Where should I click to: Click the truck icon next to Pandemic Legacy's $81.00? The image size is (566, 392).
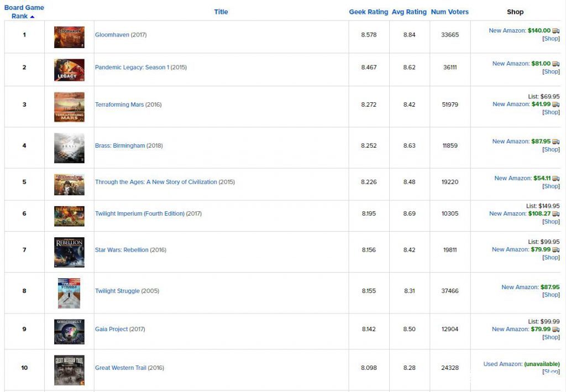pos(556,64)
